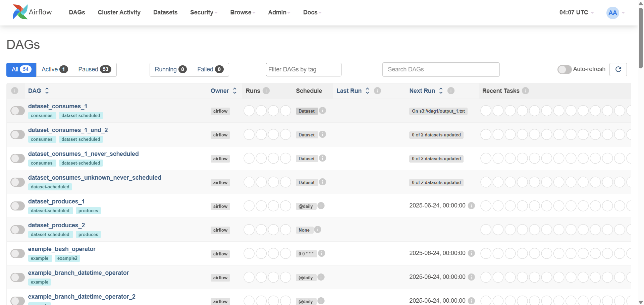Click schedule info icon for dataset_consumes_1

pyautogui.click(x=322, y=111)
